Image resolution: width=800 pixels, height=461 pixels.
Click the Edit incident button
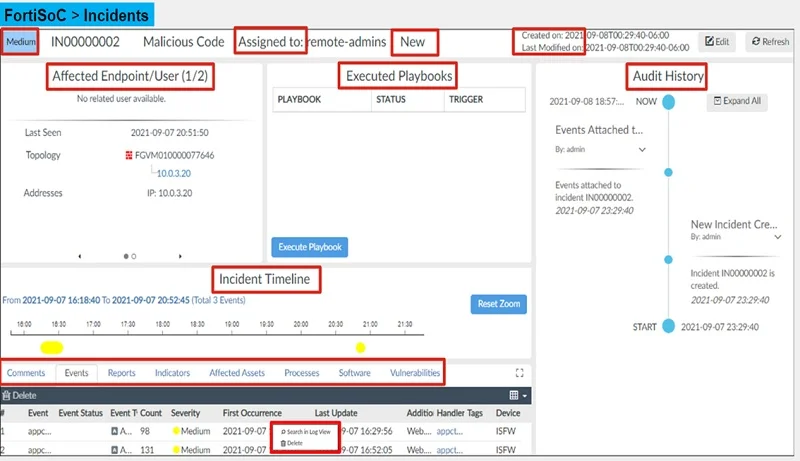717,41
